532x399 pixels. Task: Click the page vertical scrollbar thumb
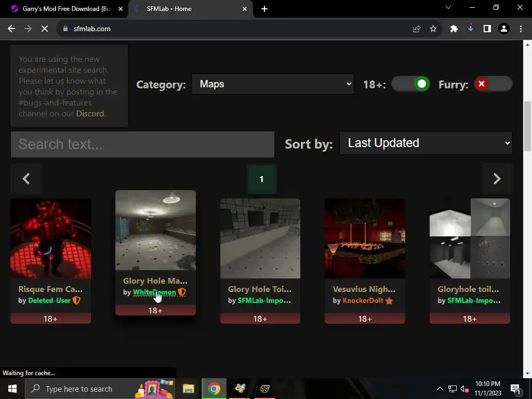[x=528, y=126]
